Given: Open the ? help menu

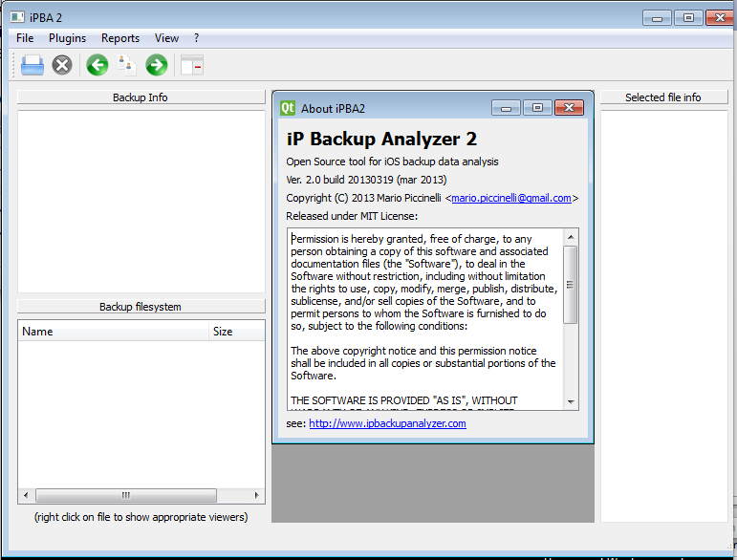Looking at the screenshot, I should pos(197,38).
